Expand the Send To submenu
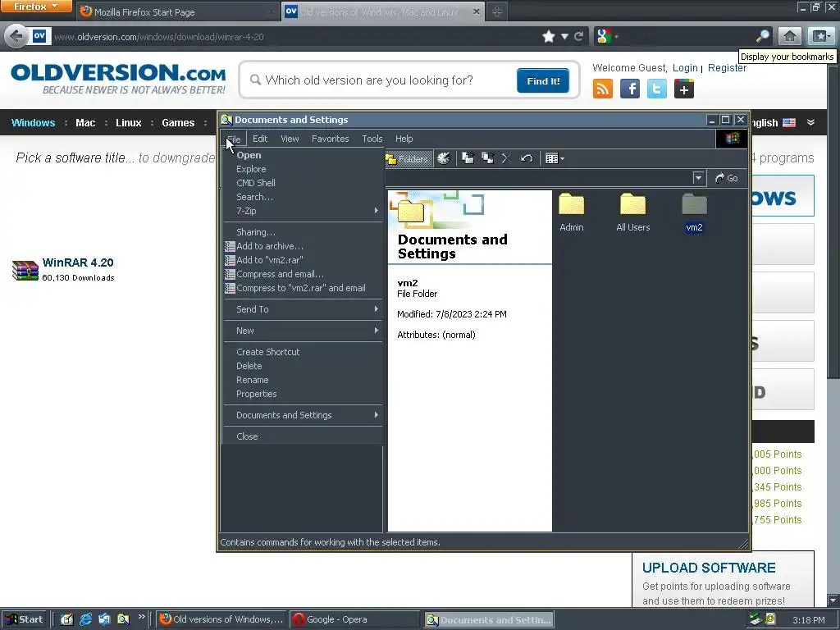The height and width of the screenshot is (630, 840). pyautogui.click(x=303, y=309)
